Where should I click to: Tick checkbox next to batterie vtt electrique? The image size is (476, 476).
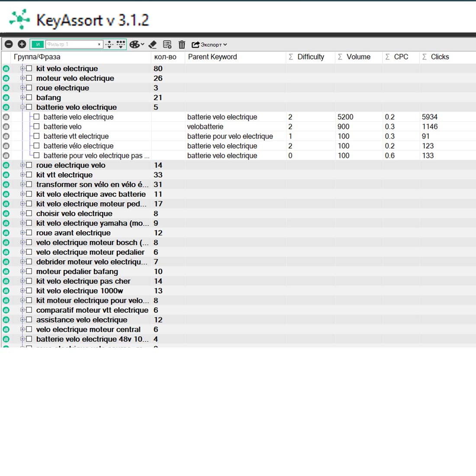[x=36, y=136]
